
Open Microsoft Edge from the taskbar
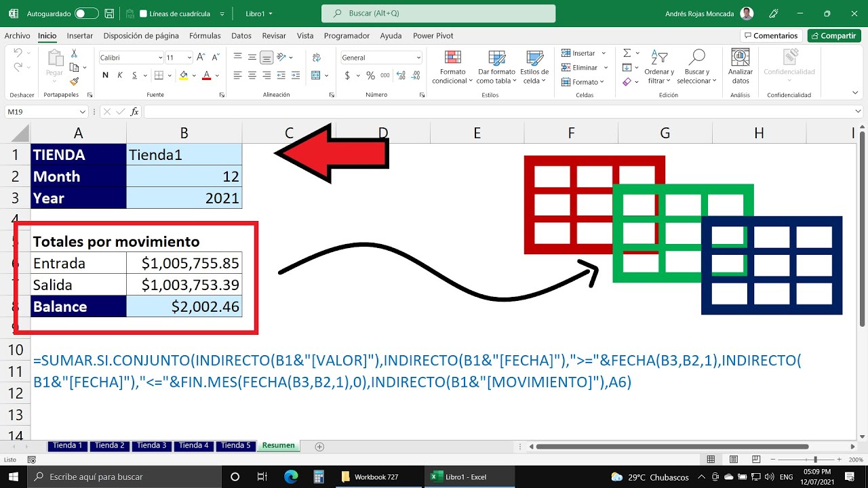pos(291,476)
